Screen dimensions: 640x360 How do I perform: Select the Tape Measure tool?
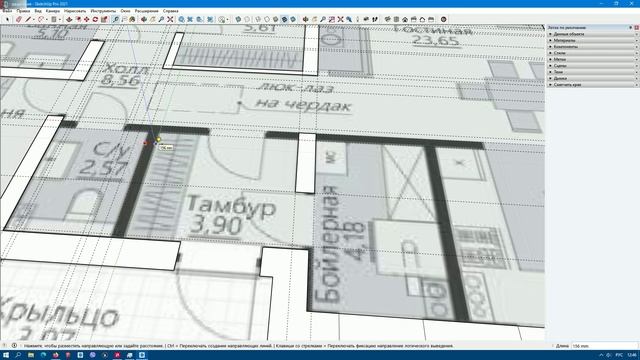(x=116, y=19)
